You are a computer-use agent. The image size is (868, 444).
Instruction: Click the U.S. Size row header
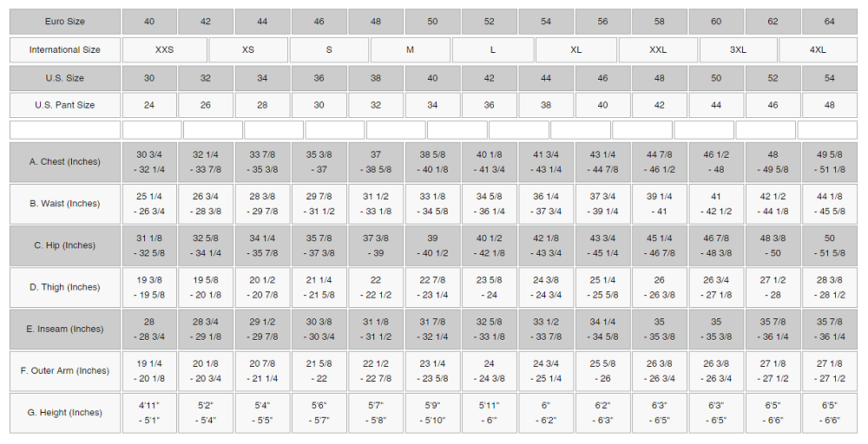[65, 78]
